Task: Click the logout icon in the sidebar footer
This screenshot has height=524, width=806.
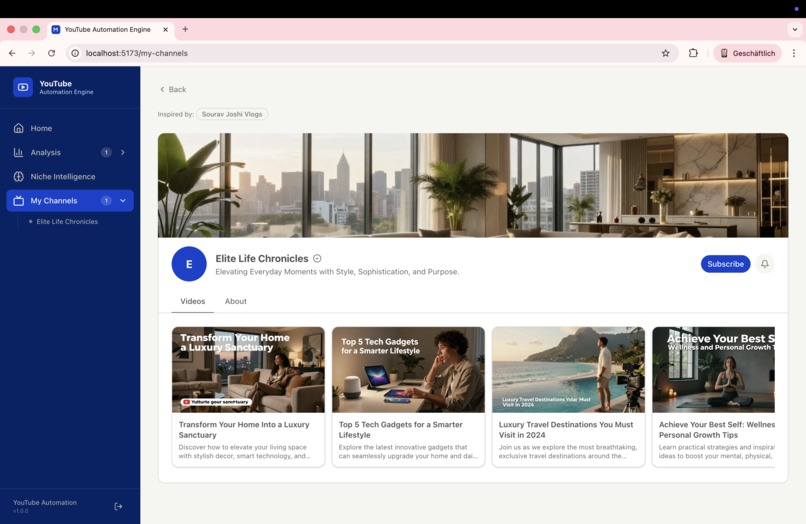Action: [x=118, y=507]
